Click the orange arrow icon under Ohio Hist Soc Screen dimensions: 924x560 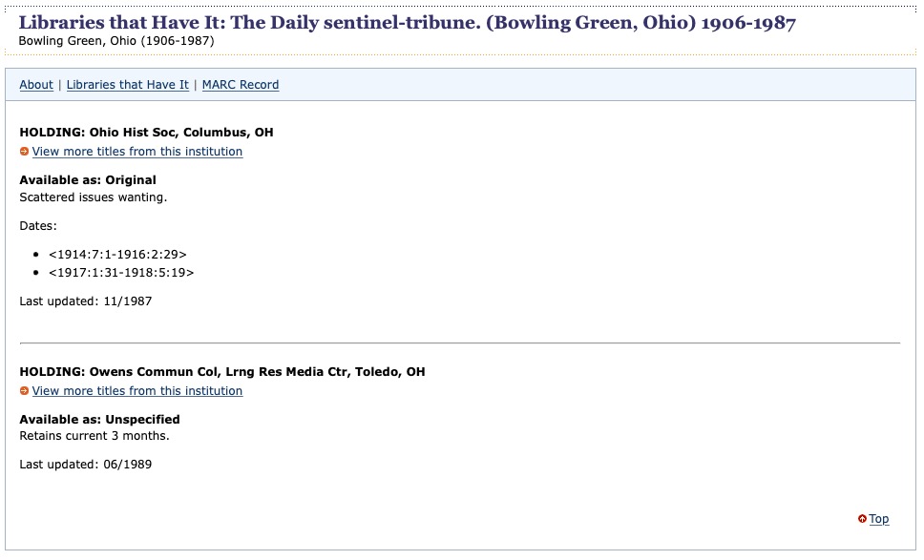point(24,152)
